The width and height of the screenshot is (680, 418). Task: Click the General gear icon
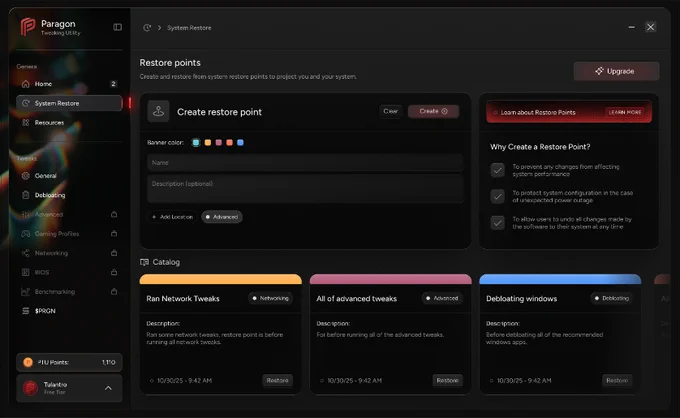point(26,176)
